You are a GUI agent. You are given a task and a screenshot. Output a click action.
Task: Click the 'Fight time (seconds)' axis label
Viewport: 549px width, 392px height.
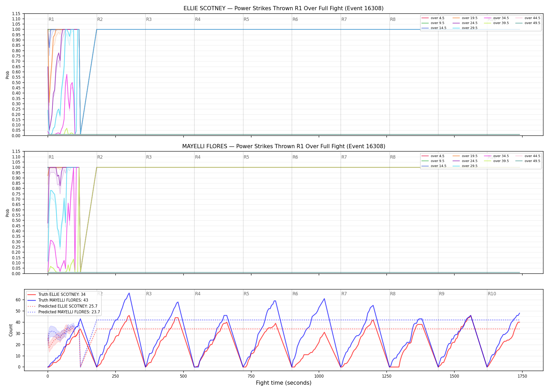click(284, 383)
